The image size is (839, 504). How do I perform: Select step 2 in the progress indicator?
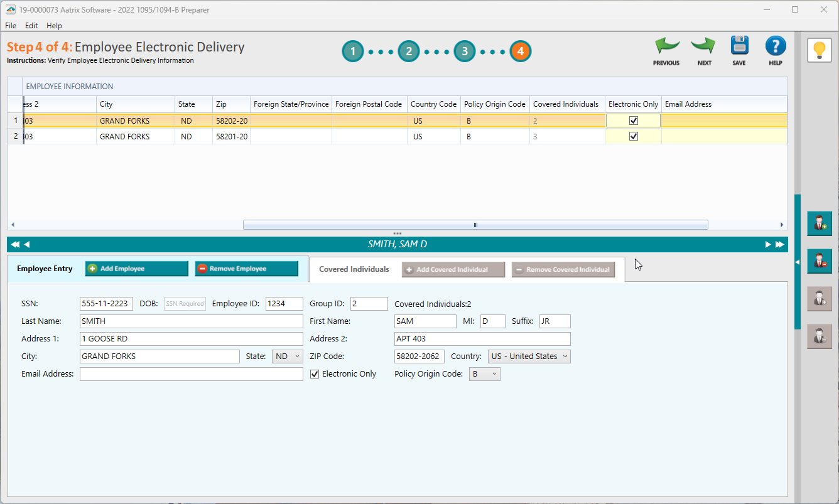(x=408, y=51)
